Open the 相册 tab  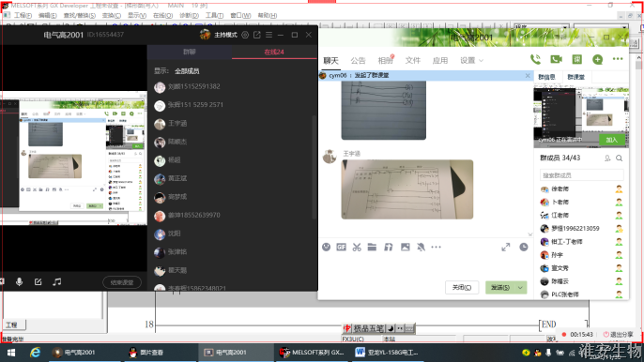click(x=385, y=61)
